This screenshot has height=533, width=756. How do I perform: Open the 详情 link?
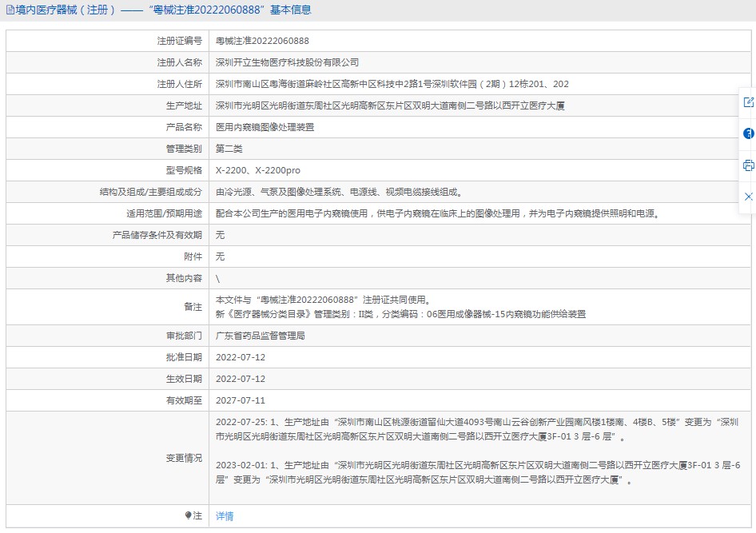(x=225, y=516)
